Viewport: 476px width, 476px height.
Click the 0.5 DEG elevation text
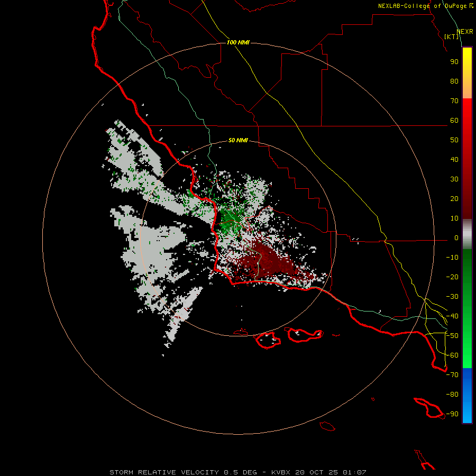(x=241, y=472)
